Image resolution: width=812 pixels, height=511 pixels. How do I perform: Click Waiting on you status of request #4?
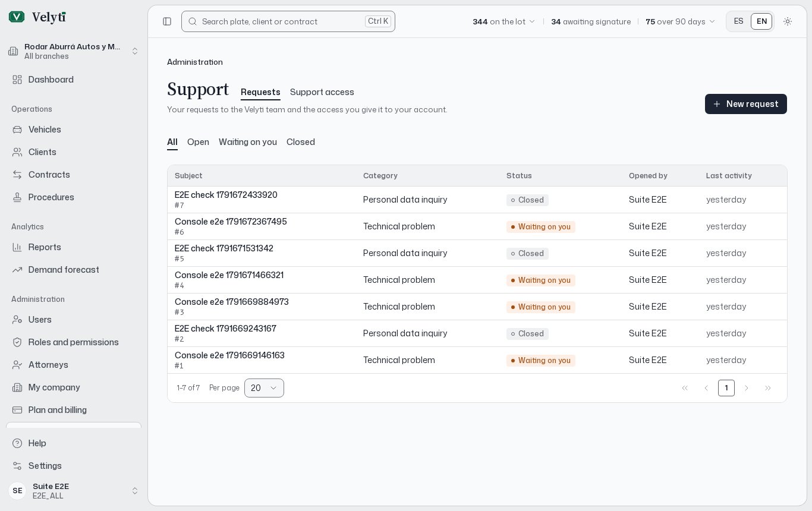pos(541,280)
